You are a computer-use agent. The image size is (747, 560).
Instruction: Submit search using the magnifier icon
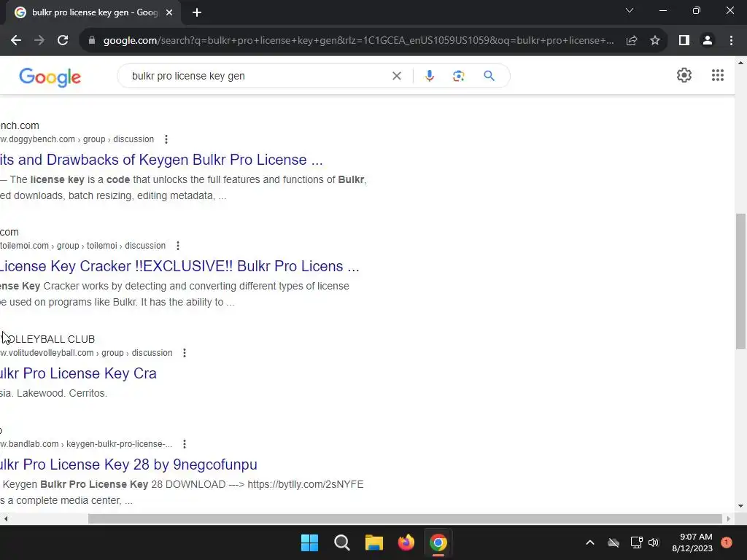pyautogui.click(x=489, y=76)
